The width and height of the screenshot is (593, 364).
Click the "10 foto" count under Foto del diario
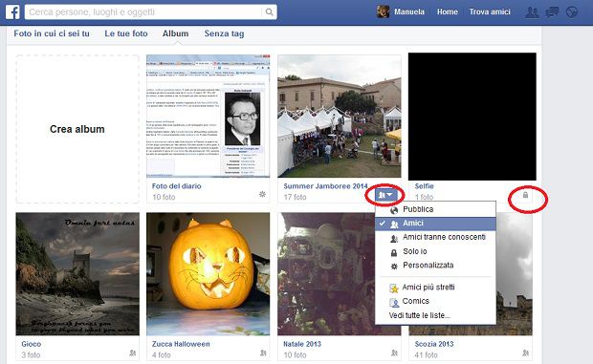coord(164,197)
